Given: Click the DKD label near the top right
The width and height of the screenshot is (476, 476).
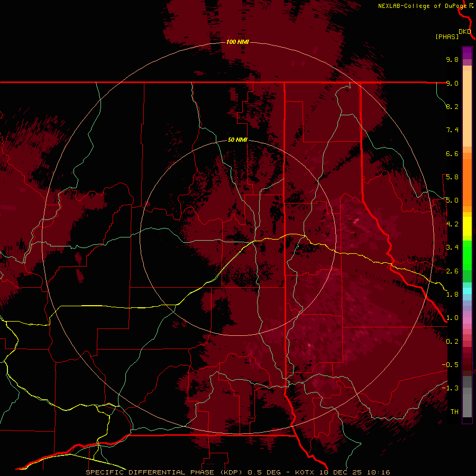Looking at the screenshot, I should pos(465,32).
